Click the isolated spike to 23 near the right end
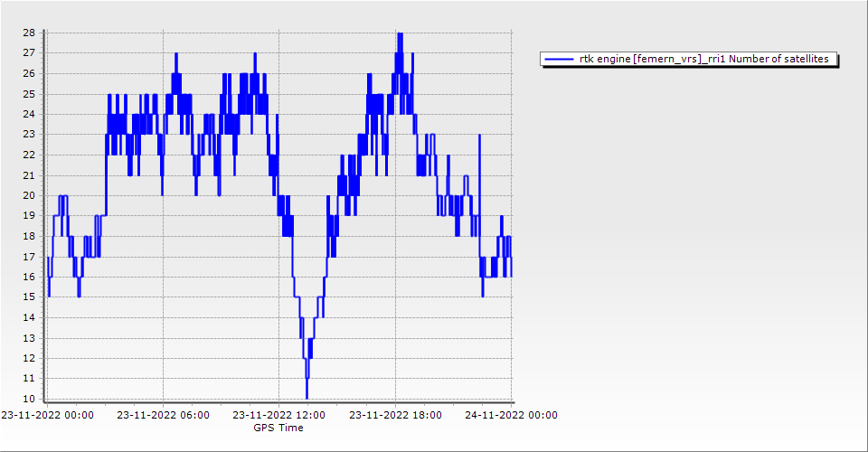868x452 pixels. [479, 136]
